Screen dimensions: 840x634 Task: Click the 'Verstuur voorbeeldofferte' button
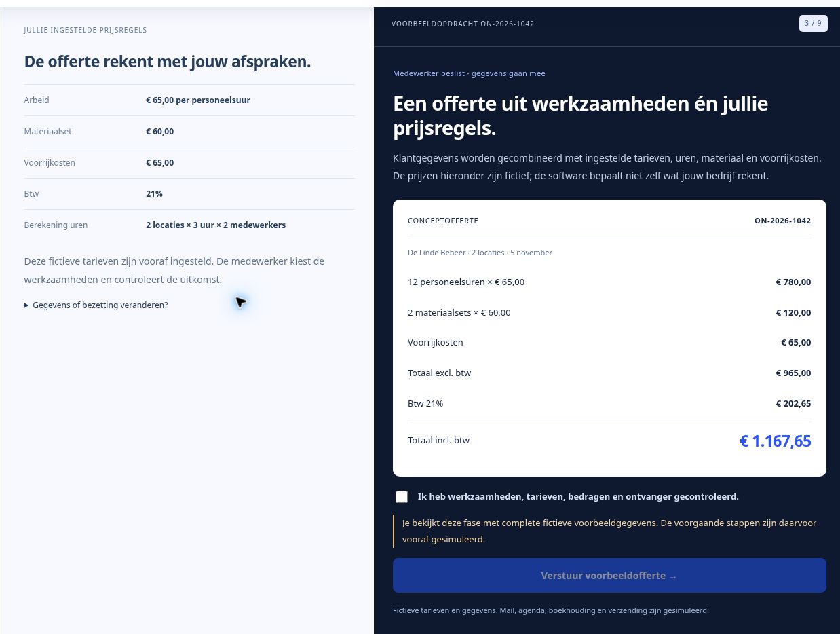[609, 576]
